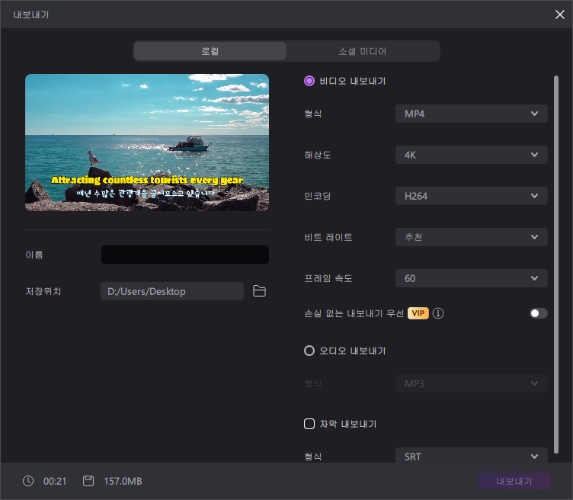Click the 손실 없는 내보내기 우선 label
Screen dimensions: 573x500
point(354,313)
